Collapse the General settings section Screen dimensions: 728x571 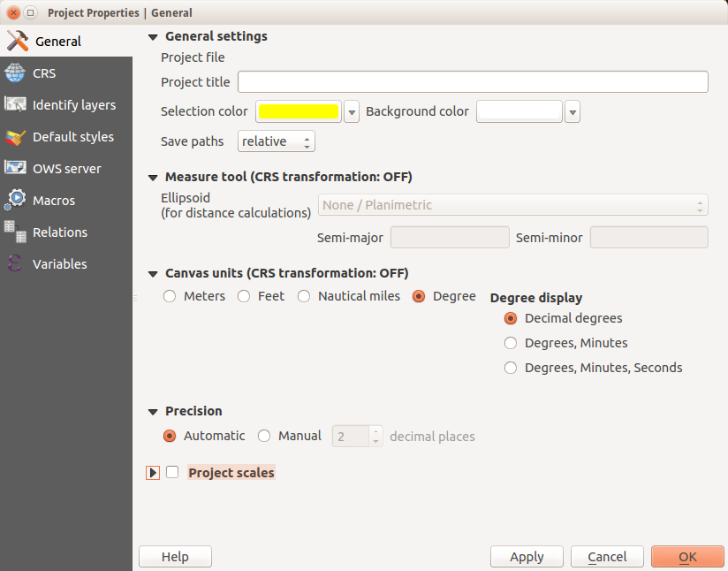[x=154, y=37]
